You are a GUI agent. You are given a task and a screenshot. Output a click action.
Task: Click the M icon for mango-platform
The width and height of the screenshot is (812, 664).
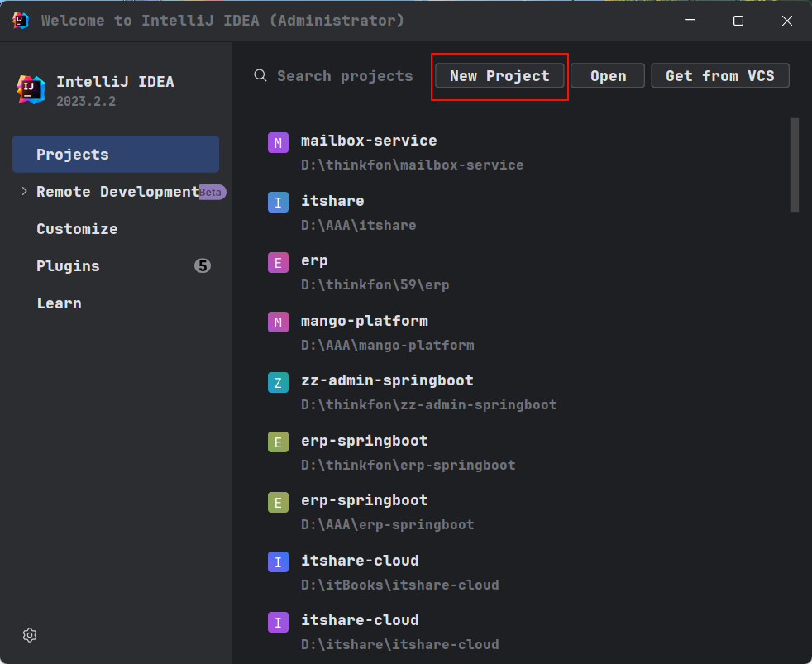click(278, 322)
